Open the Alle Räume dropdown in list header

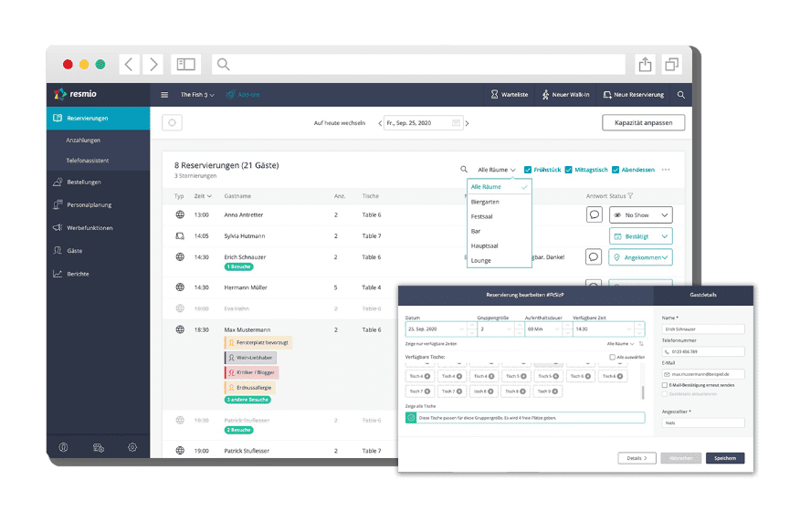(x=497, y=170)
